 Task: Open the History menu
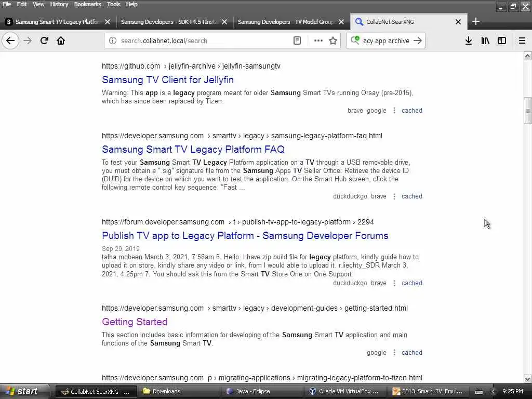pos(59,4)
